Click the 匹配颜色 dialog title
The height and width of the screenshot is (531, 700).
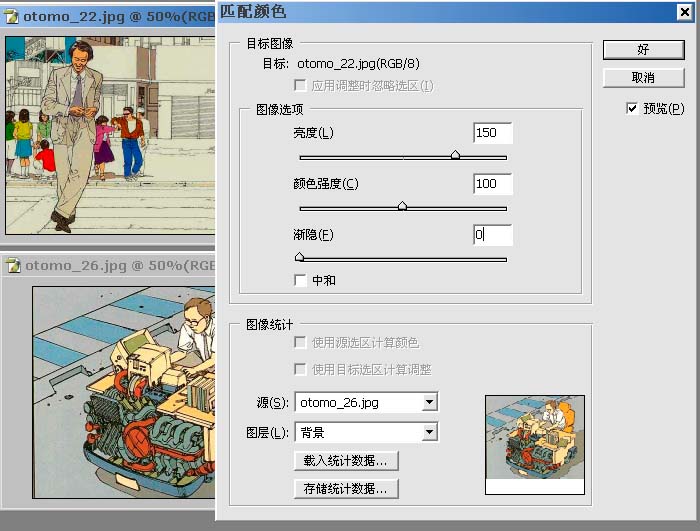click(x=253, y=12)
